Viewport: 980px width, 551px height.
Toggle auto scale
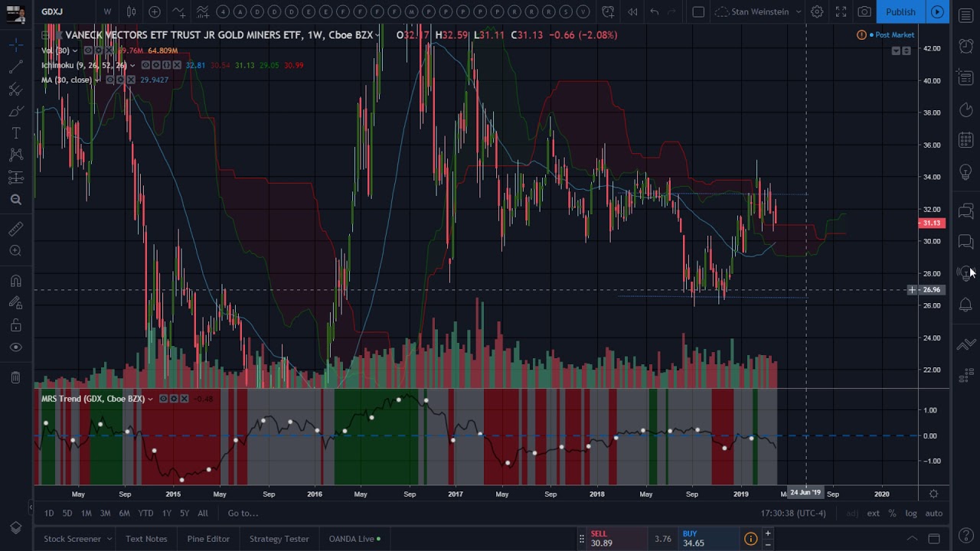934,514
